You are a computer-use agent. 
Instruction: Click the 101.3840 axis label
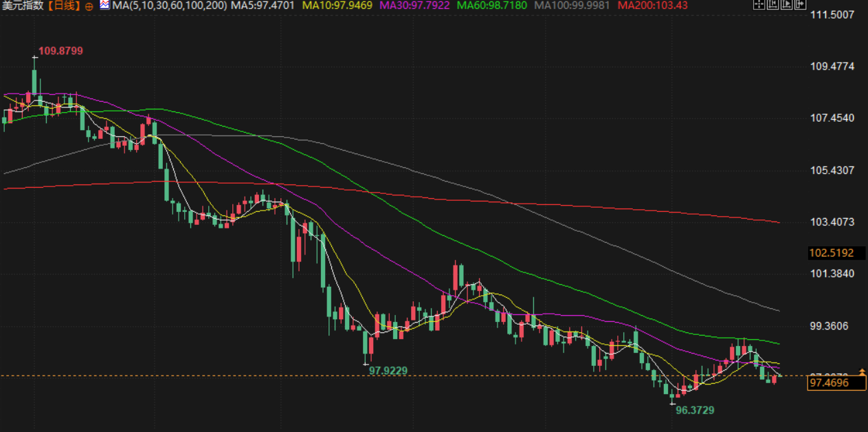[832, 274]
